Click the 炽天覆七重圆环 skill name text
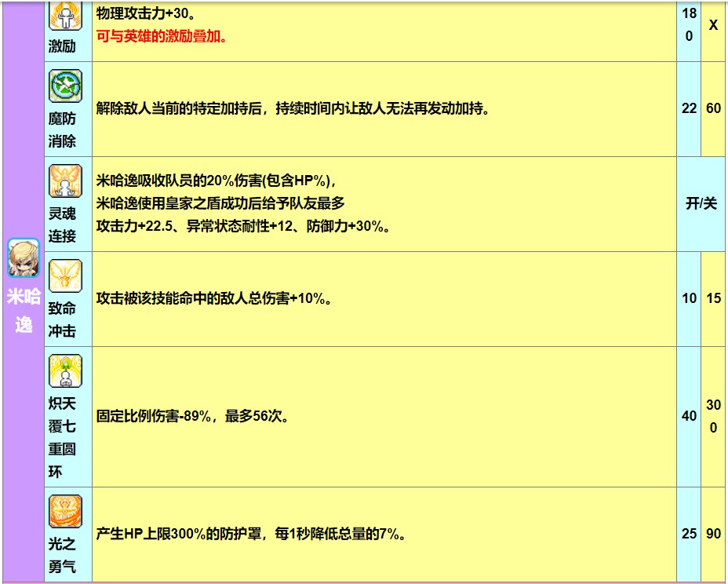Viewport: 728px width, 584px height. (62, 438)
